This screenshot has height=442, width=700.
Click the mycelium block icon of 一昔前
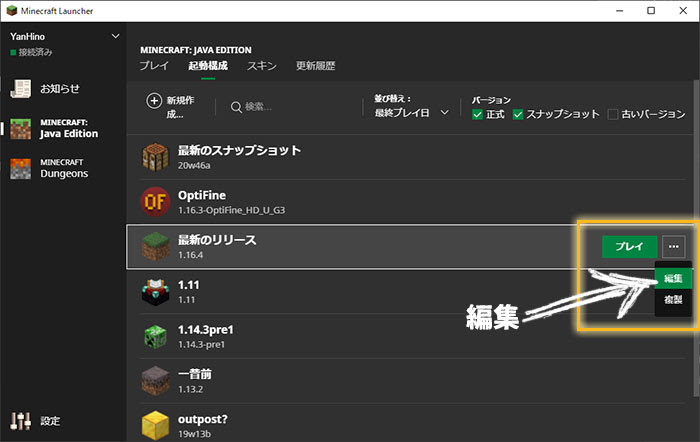[x=155, y=381]
